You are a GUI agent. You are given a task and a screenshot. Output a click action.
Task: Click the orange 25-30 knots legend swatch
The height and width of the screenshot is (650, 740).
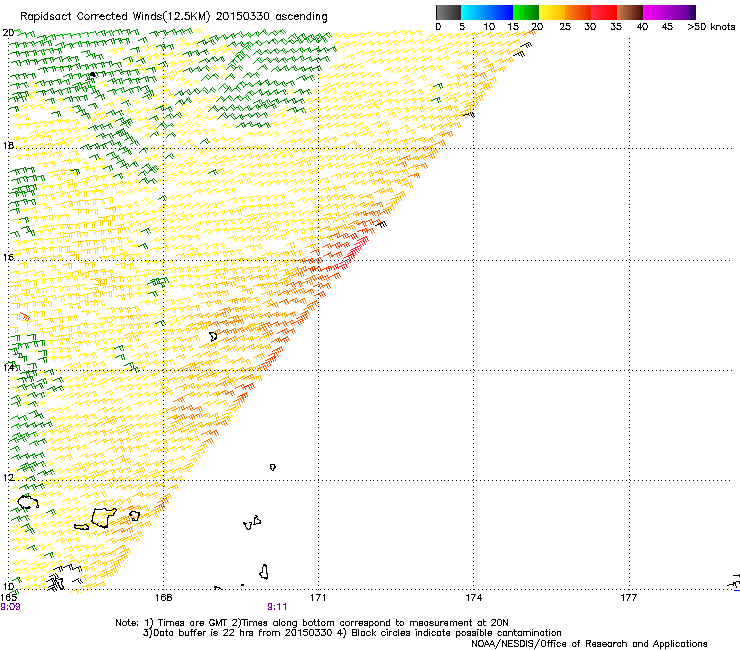pyautogui.click(x=578, y=12)
